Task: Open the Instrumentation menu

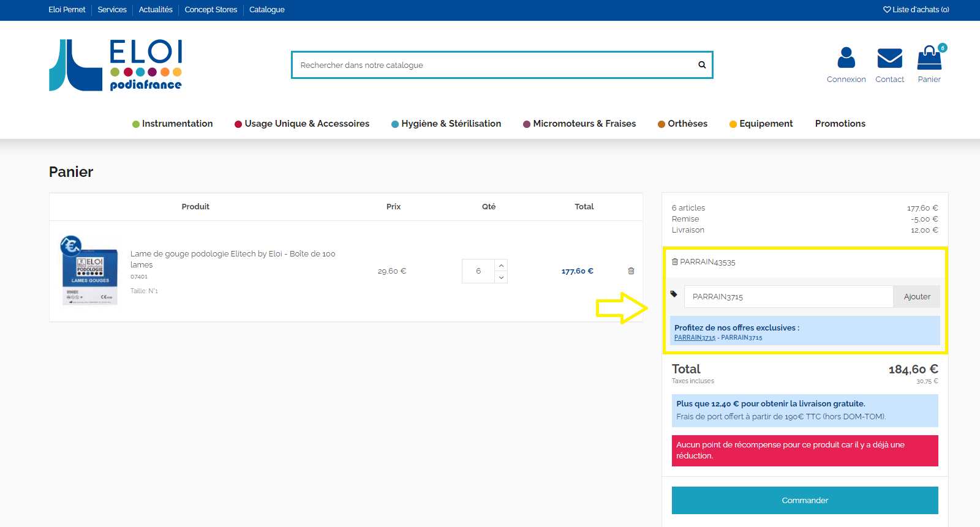Action: [x=173, y=124]
